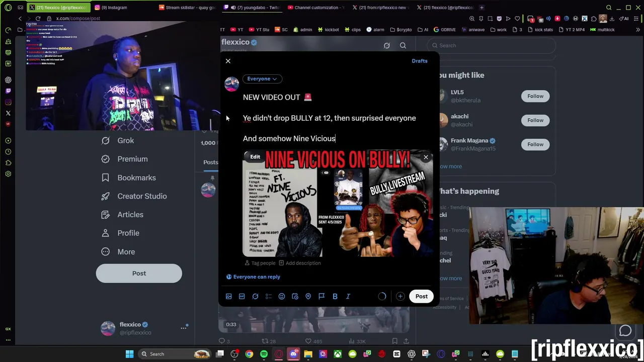
Task: Open Chrome from the taskbar
Action: pos(249,354)
